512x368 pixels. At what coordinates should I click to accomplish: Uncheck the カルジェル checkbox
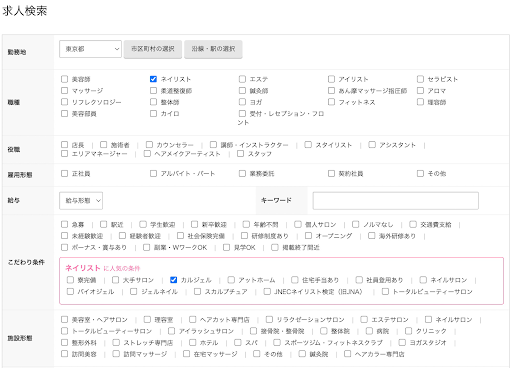click(x=173, y=280)
